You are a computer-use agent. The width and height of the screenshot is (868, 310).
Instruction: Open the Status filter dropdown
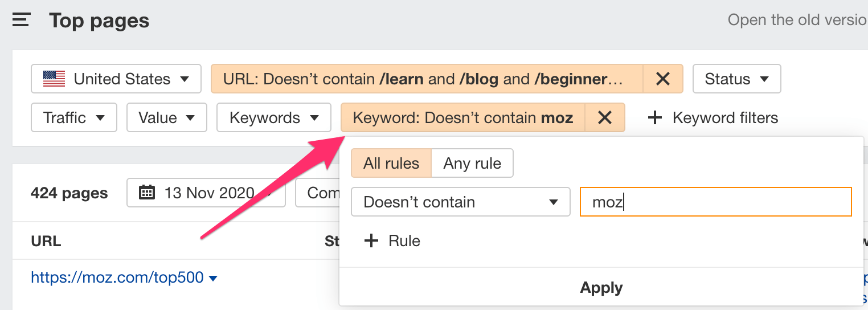click(736, 79)
